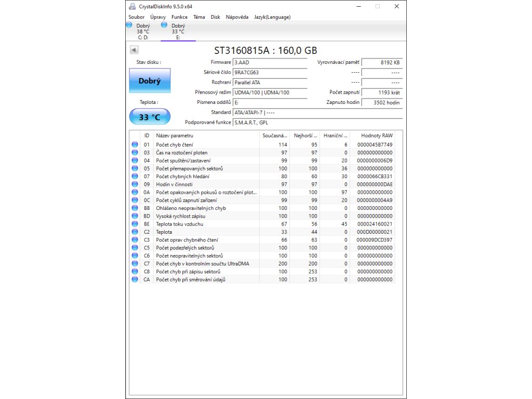Select the E: disk tab
This screenshot has width=532, height=399.
pos(178,31)
